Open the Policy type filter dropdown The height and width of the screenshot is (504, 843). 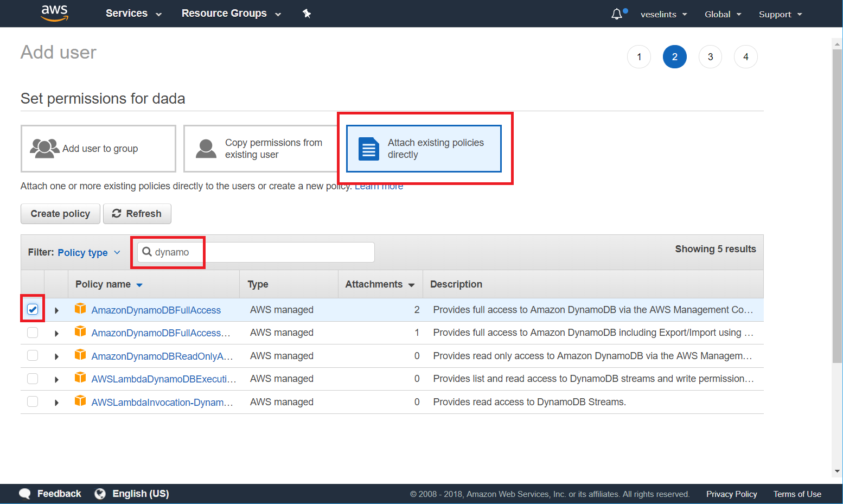(x=88, y=252)
